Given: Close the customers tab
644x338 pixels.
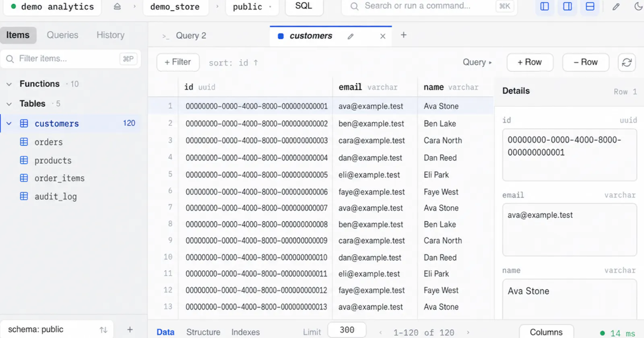Looking at the screenshot, I should tap(383, 36).
